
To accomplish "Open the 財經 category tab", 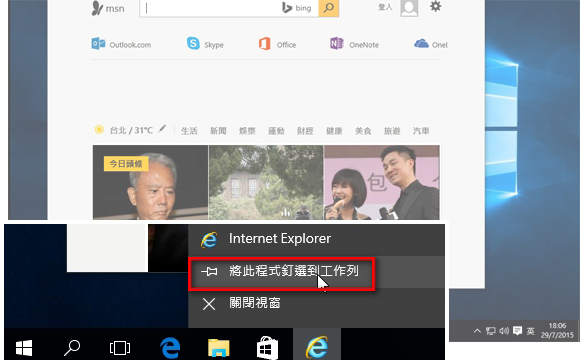I will pos(305,131).
